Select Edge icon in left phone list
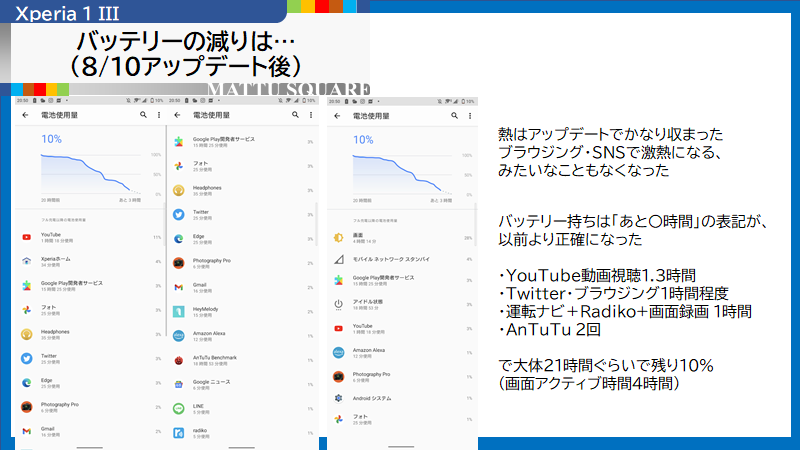 [x=27, y=383]
